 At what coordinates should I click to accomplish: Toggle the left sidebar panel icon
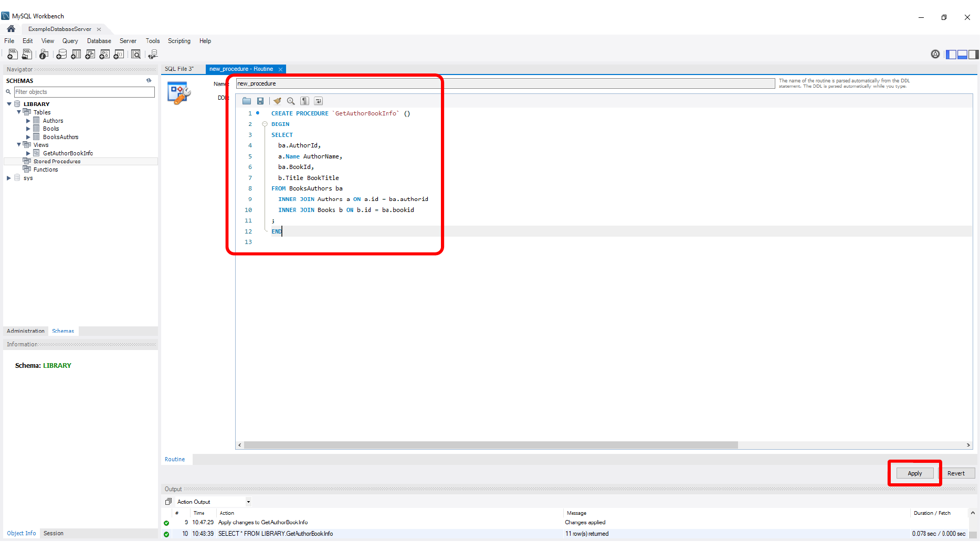[x=951, y=54]
